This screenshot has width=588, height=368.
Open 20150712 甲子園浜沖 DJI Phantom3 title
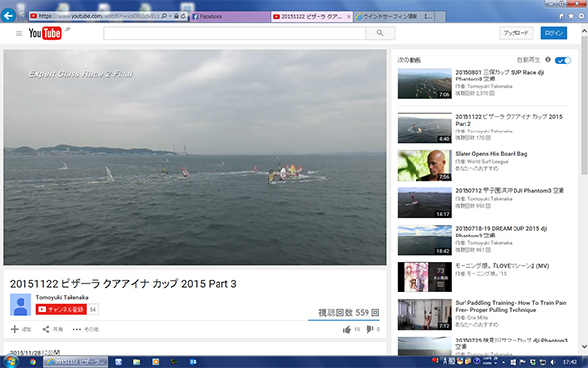click(510, 190)
